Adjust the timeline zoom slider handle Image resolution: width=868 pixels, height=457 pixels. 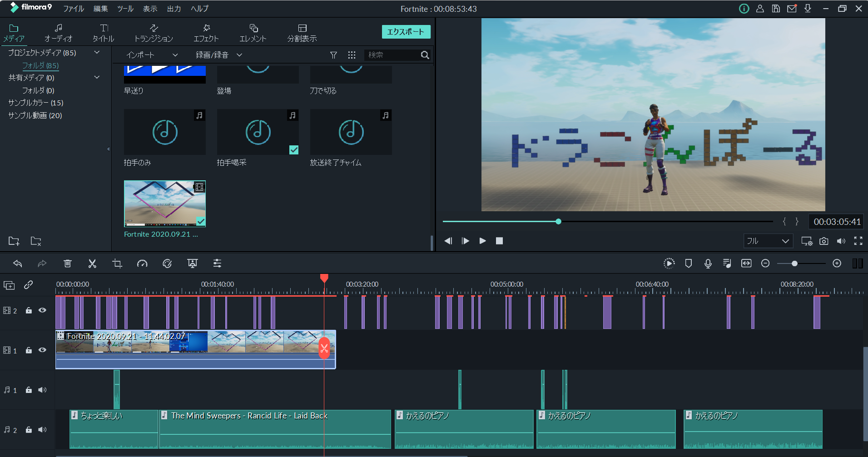click(794, 263)
